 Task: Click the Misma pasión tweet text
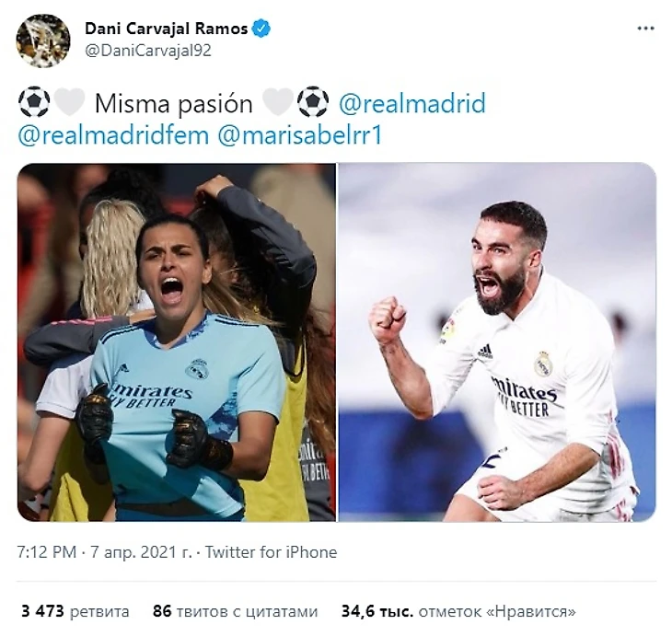point(174,104)
